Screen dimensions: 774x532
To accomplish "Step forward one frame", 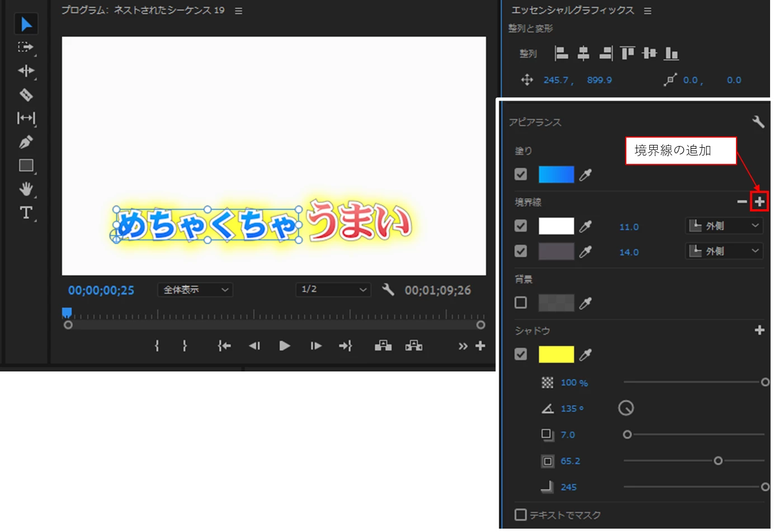I will (316, 346).
